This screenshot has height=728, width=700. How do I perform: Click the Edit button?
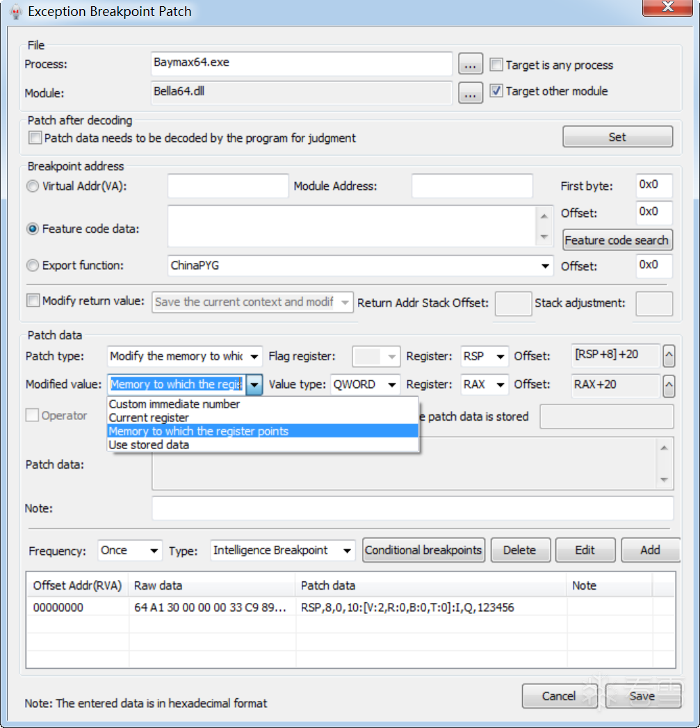point(585,550)
